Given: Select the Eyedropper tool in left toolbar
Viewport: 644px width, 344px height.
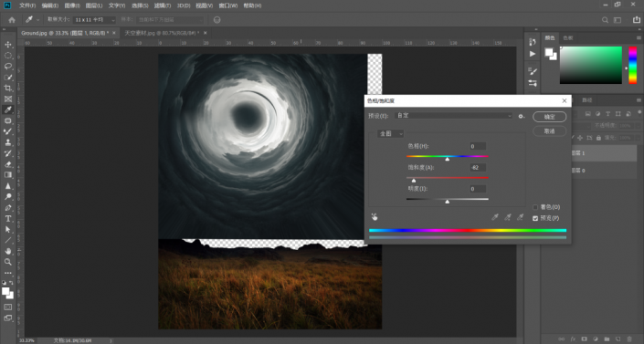Looking at the screenshot, I should 8,109.
